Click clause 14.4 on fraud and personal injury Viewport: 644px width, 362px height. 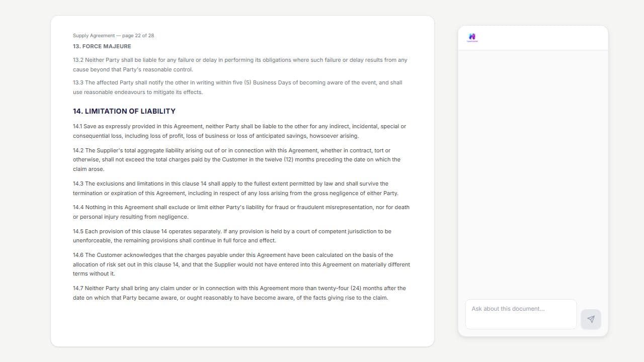[241, 212]
